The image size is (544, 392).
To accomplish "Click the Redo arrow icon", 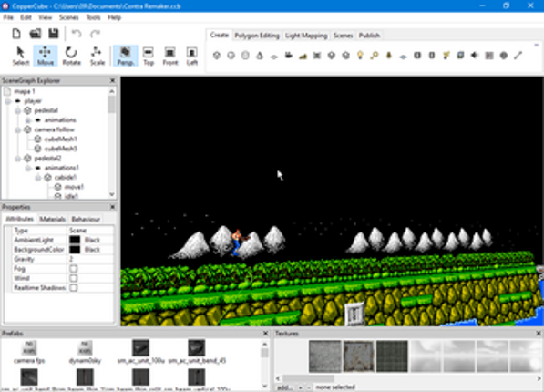I will tap(95, 34).
